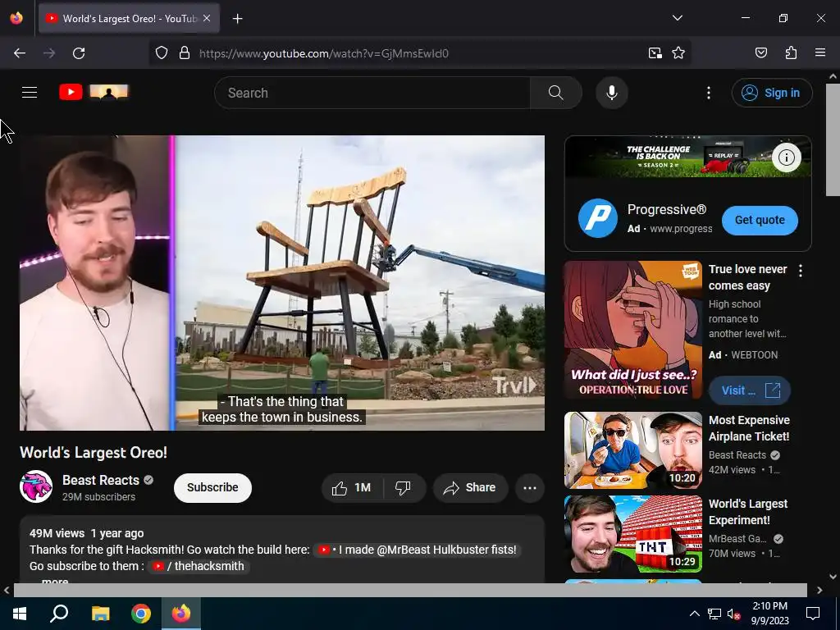Open Windows Start menu
This screenshot has height=630, width=840.
coord(20,614)
